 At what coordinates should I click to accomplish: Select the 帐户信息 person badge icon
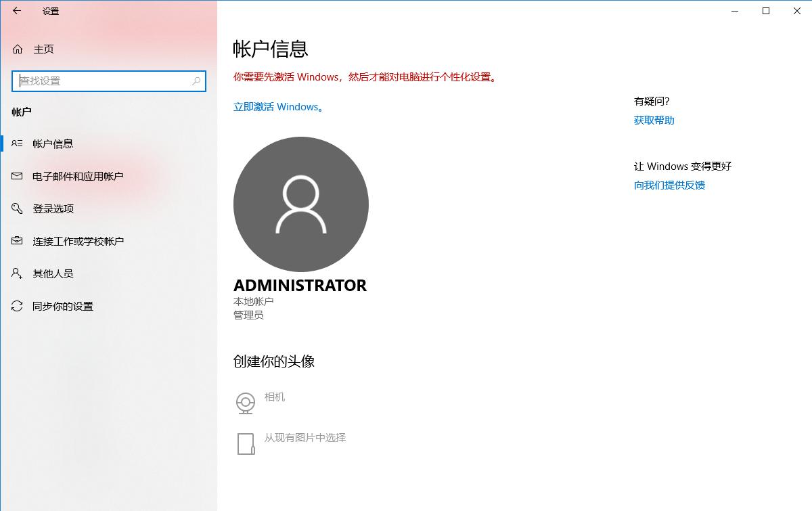point(17,143)
